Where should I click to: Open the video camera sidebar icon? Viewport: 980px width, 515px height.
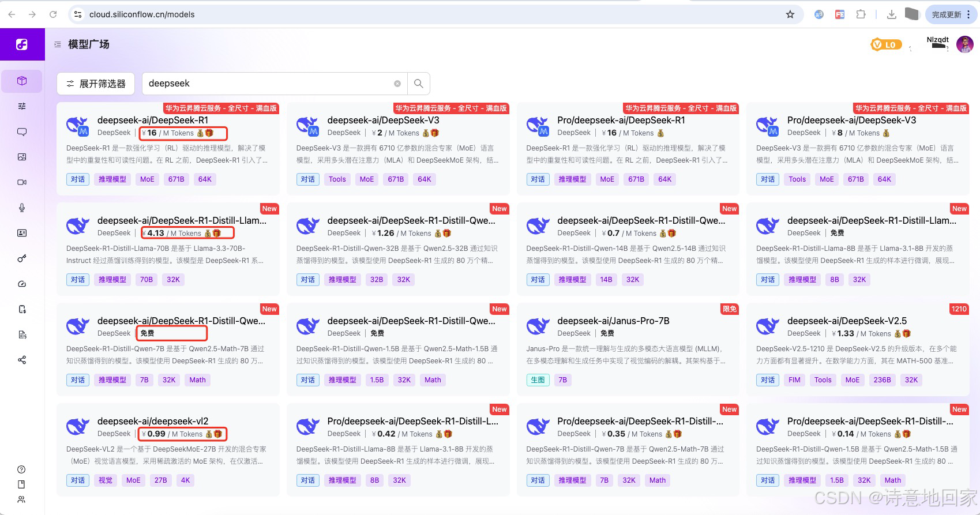click(x=22, y=182)
